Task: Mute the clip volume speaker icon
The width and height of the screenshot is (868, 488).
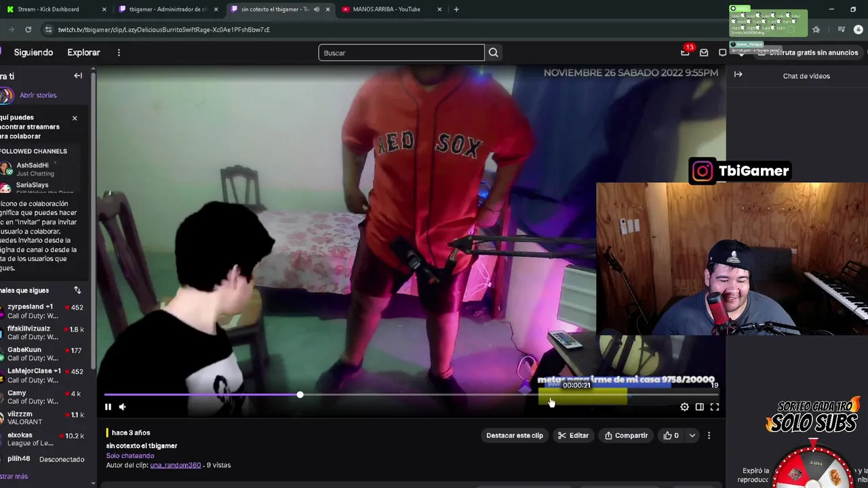Action: pyautogui.click(x=123, y=407)
